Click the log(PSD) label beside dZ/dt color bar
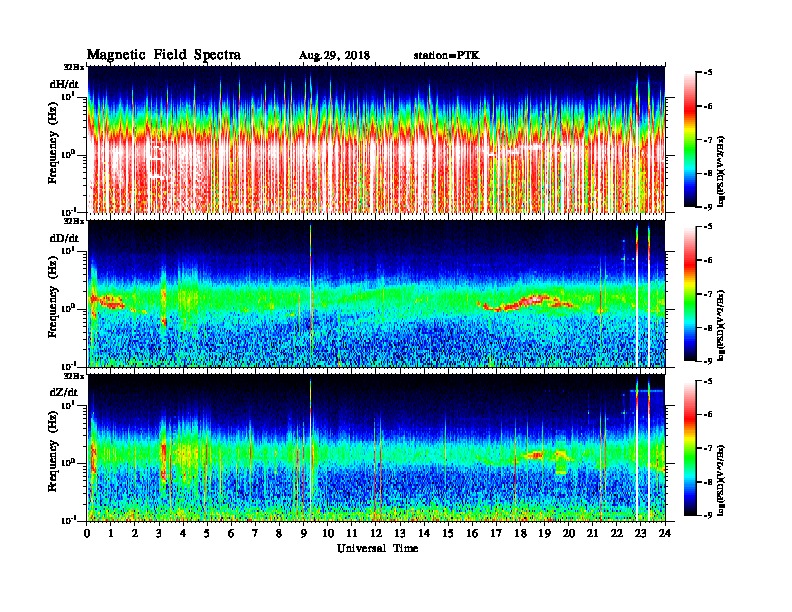The image size is (792, 612). pyautogui.click(x=721, y=480)
